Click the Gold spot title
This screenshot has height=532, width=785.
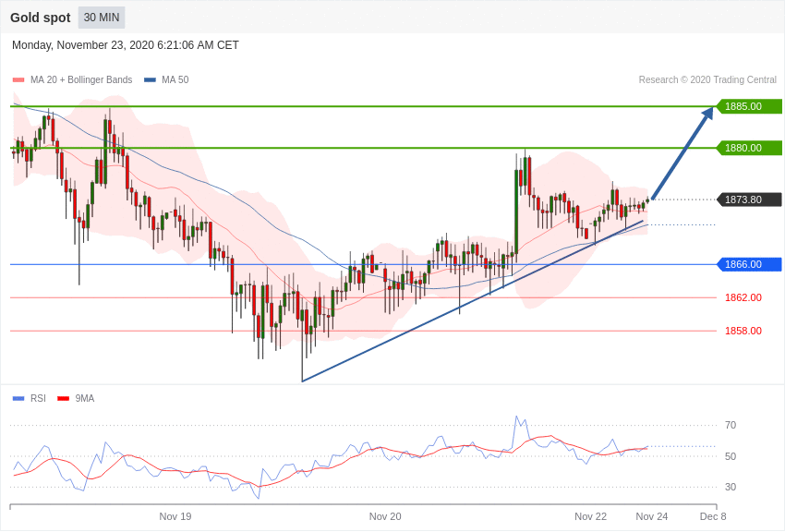[x=41, y=18]
